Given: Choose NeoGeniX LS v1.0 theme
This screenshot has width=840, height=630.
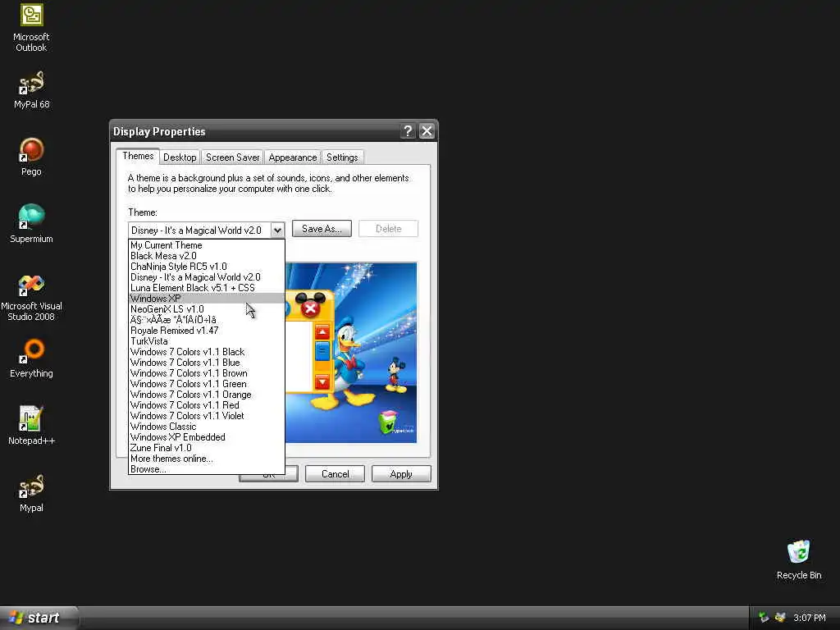Looking at the screenshot, I should pos(206,309).
